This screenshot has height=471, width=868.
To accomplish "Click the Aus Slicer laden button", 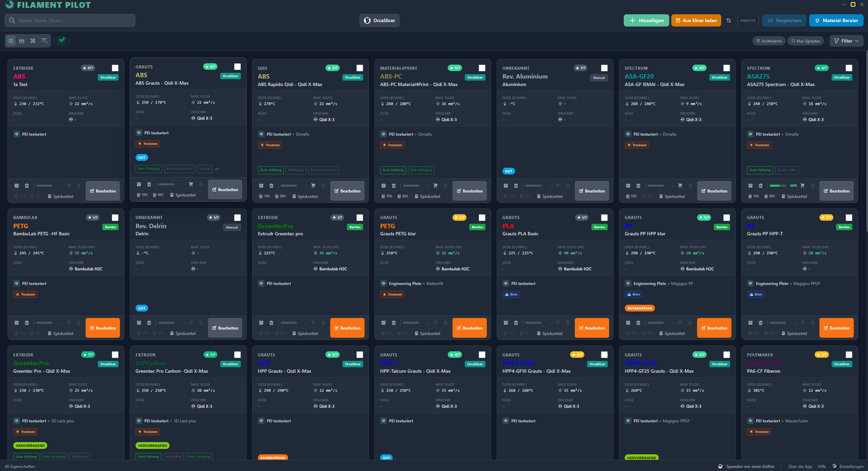I will tap(696, 20).
